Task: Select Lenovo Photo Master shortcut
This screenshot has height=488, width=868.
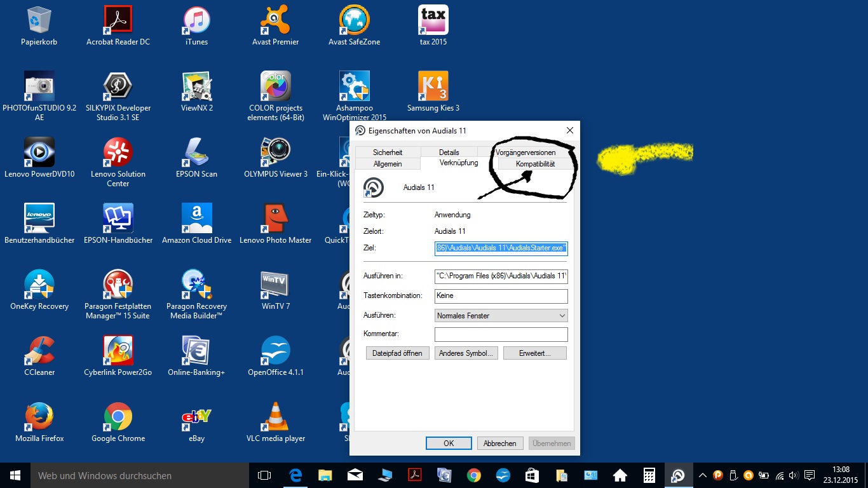Action: [x=276, y=224]
